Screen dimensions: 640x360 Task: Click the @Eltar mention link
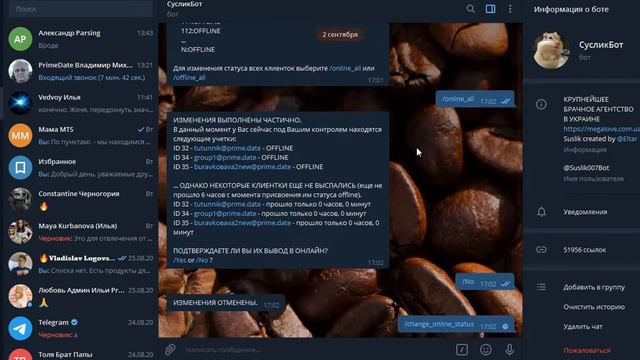click(x=627, y=139)
